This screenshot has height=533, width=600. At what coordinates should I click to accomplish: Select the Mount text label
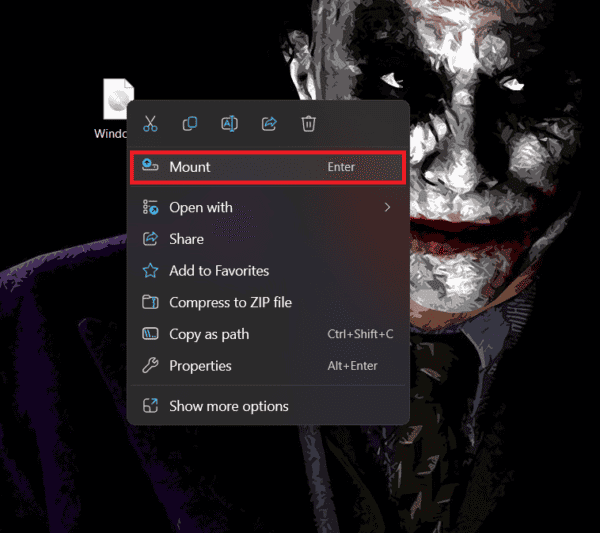pos(190,167)
